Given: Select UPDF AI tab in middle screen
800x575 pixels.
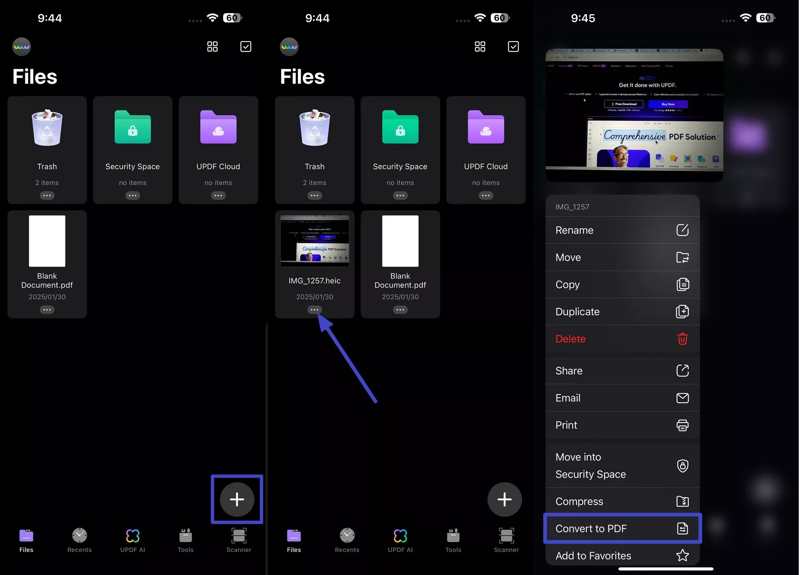Looking at the screenshot, I should pyautogui.click(x=401, y=541).
